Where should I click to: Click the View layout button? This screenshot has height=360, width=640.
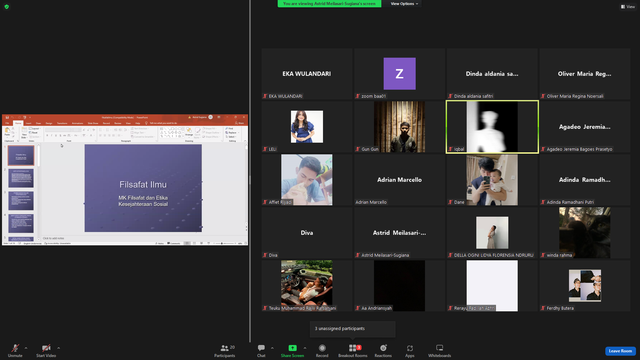pyautogui.click(x=628, y=7)
